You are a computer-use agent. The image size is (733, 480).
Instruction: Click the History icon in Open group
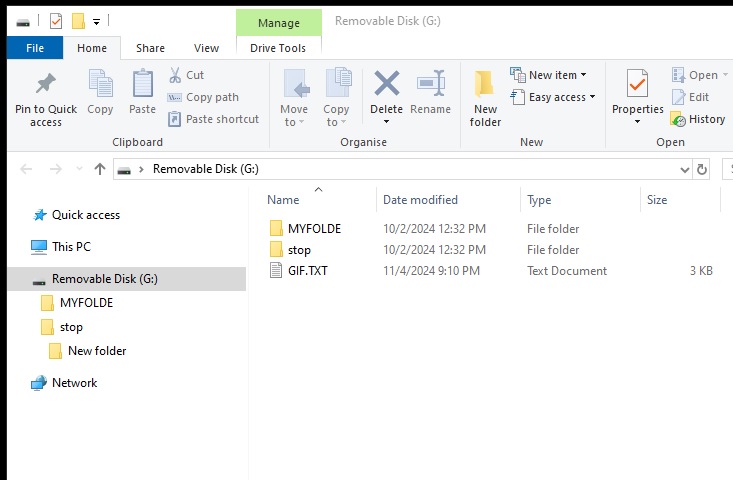679,119
